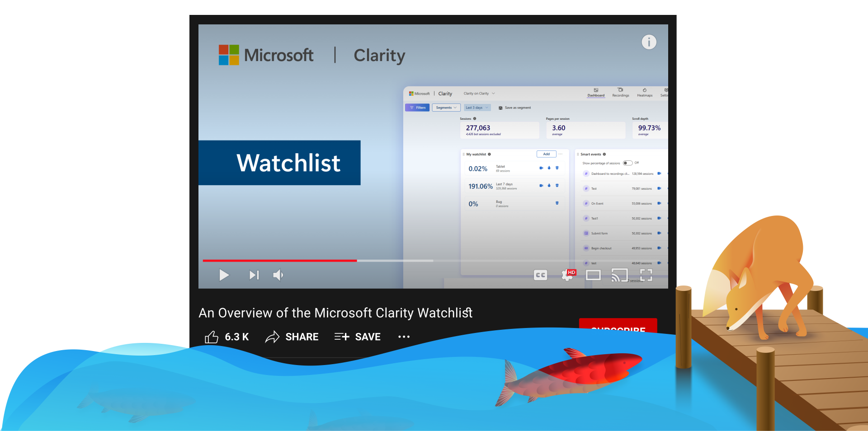
Task: Open the My watchlist more options menu
Action: coord(560,154)
